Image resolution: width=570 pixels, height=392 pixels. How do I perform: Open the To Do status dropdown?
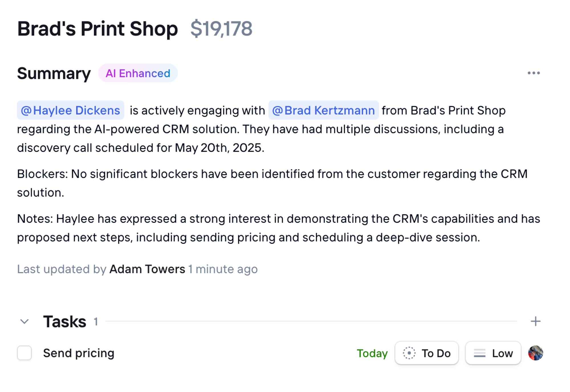(x=427, y=353)
